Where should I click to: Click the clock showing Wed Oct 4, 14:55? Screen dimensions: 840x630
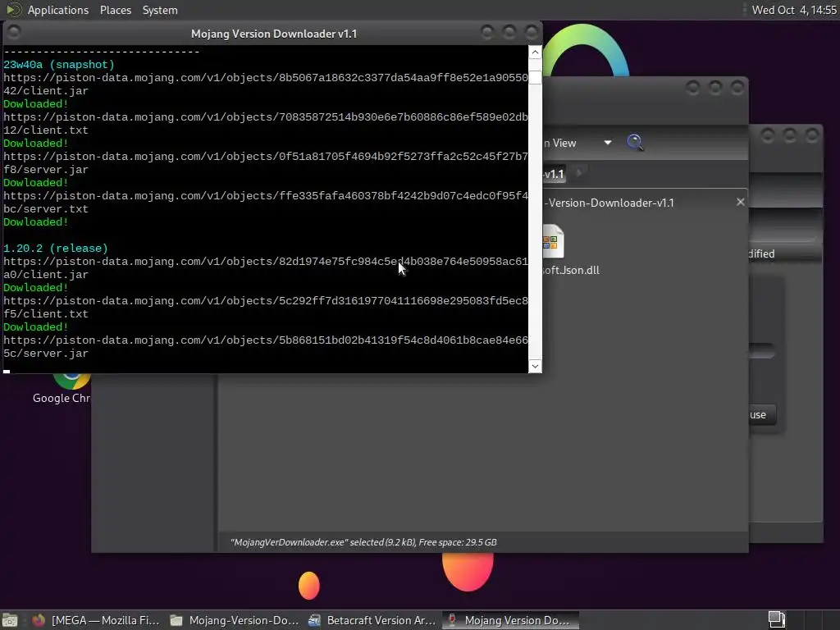click(793, 10)
